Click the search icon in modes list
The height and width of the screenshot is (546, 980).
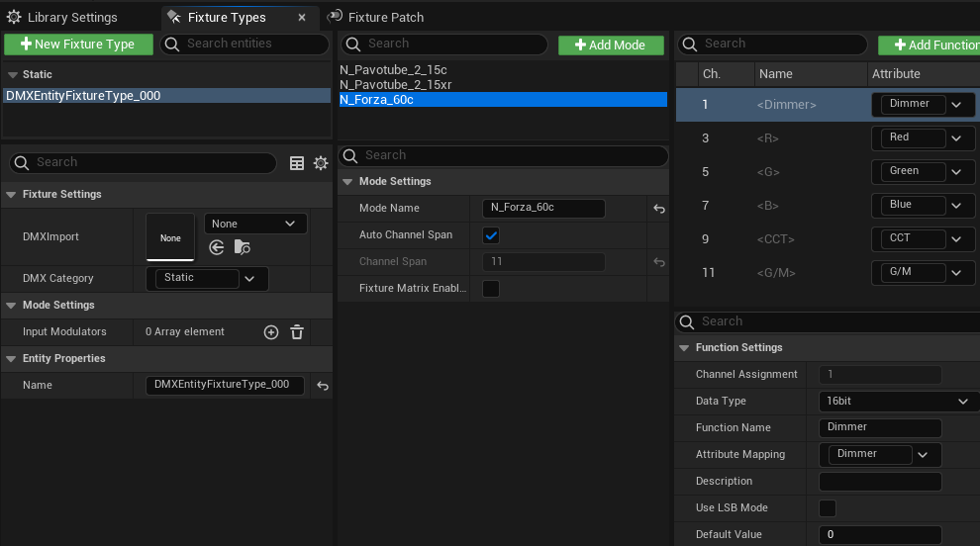pyautogui.click(x=353, y=44)
